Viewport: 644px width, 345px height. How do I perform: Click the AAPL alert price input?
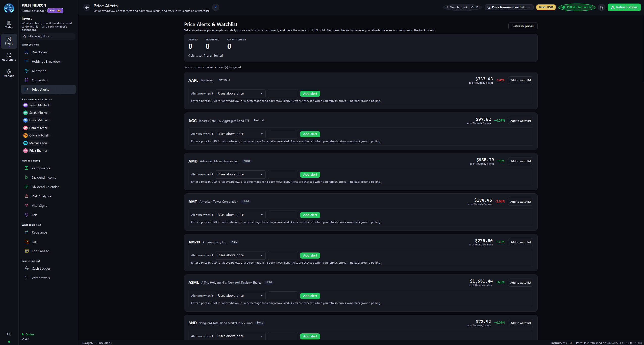[283, 94]
